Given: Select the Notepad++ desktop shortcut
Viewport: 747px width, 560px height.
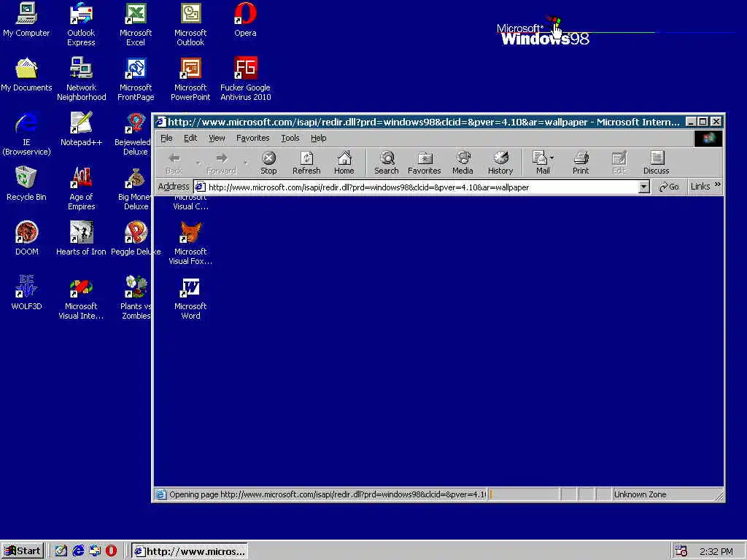Looking at the screenshot, I should click(81, 129).
